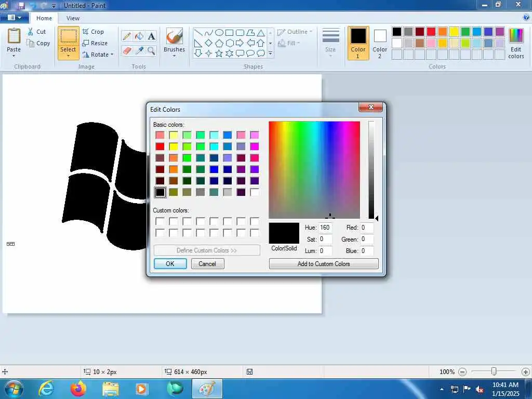Pick magenta basic color swatch

coord(255,146)
